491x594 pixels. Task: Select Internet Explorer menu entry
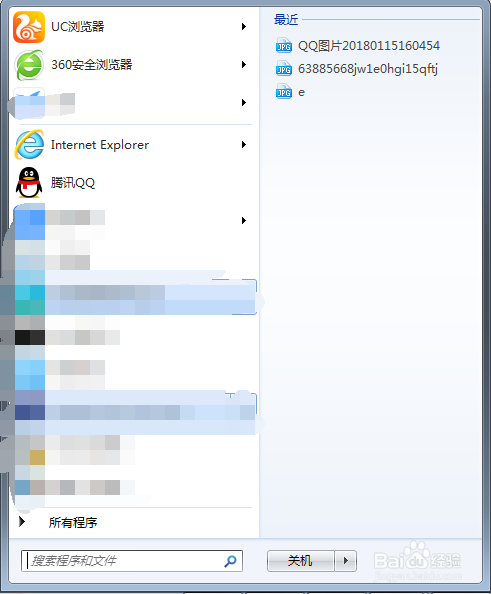133,144
